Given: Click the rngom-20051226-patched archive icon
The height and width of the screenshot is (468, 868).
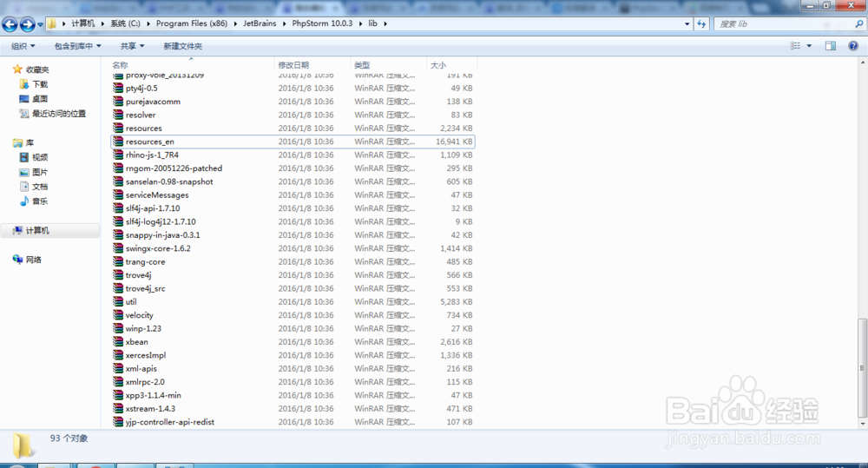Looking at the screenshot, I should [x=118, y=168].
